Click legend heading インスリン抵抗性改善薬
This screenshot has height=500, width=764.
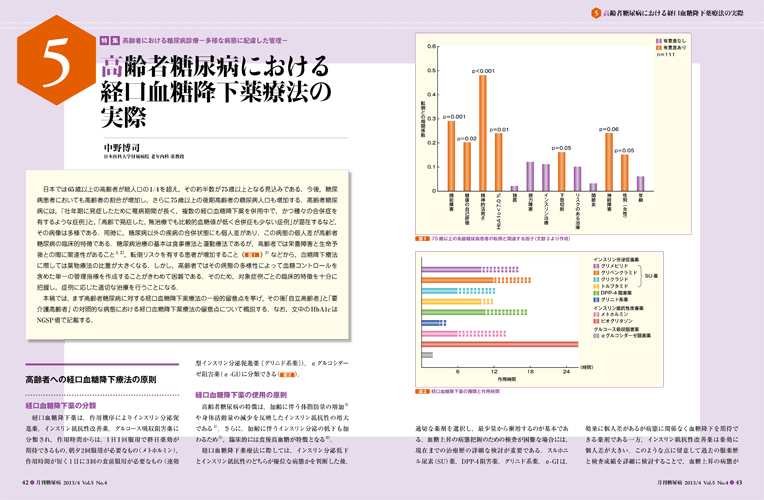click(618, 308)
